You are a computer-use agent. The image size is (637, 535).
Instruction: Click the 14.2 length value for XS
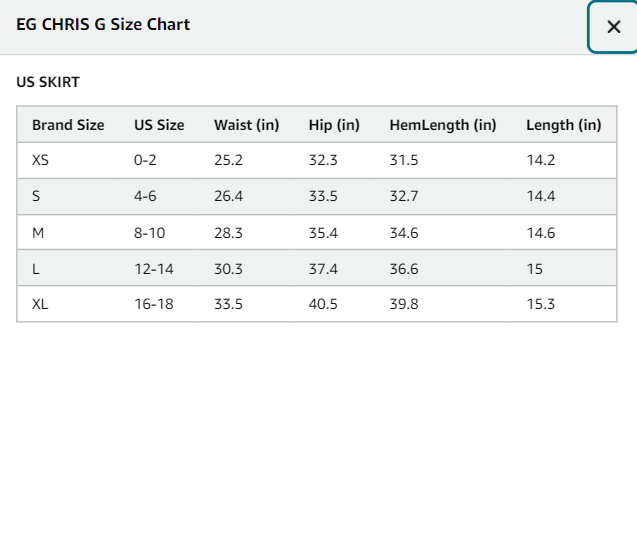541,160
